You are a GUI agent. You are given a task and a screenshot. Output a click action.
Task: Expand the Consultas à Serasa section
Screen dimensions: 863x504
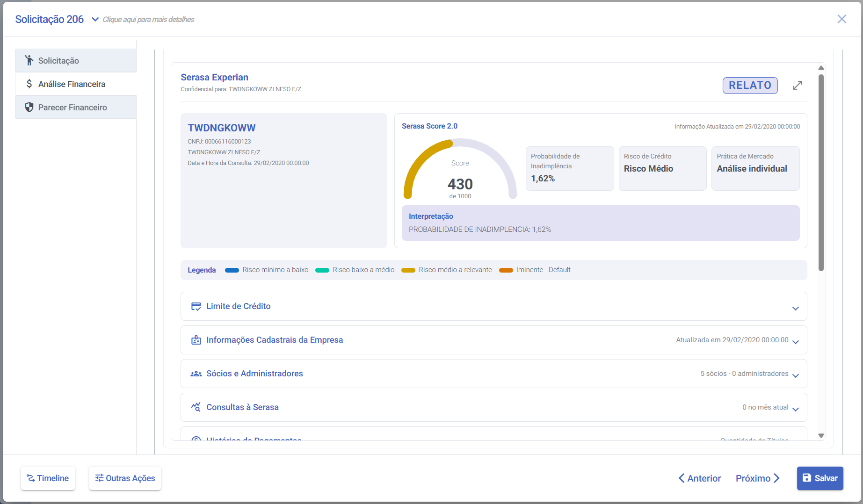493,407
